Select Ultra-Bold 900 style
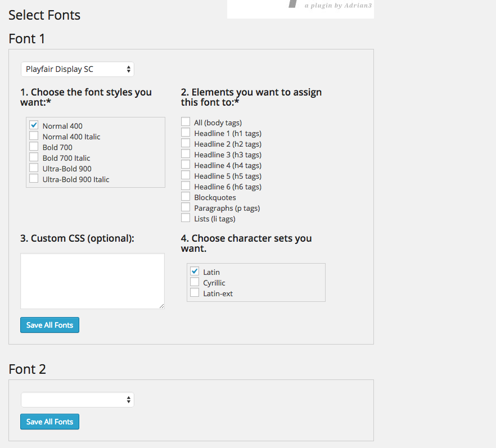 [34, 168]
